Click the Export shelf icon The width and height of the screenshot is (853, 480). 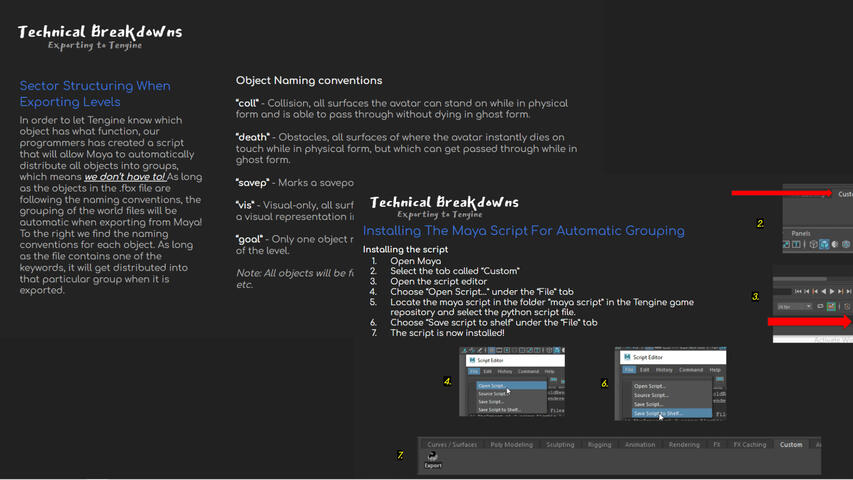(433, 459)
